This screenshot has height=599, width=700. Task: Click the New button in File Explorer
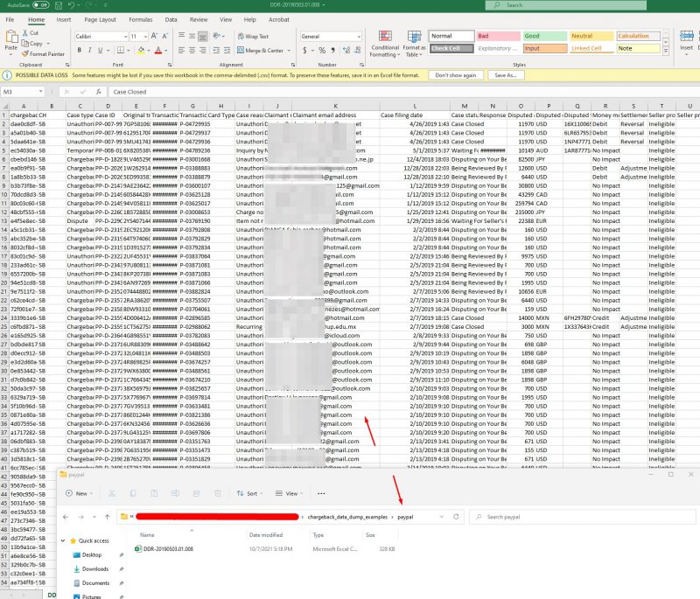pyautogui.click(x=79, y=493)
